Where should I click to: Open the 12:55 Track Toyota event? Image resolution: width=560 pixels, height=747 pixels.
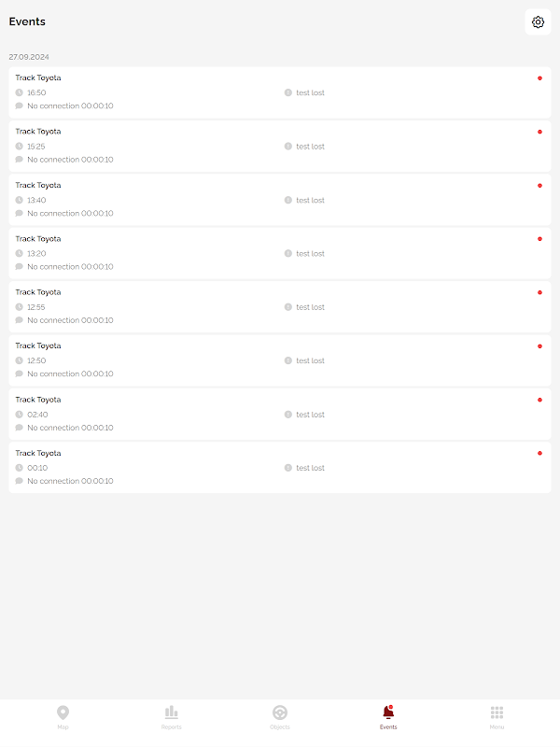point(280,306)
